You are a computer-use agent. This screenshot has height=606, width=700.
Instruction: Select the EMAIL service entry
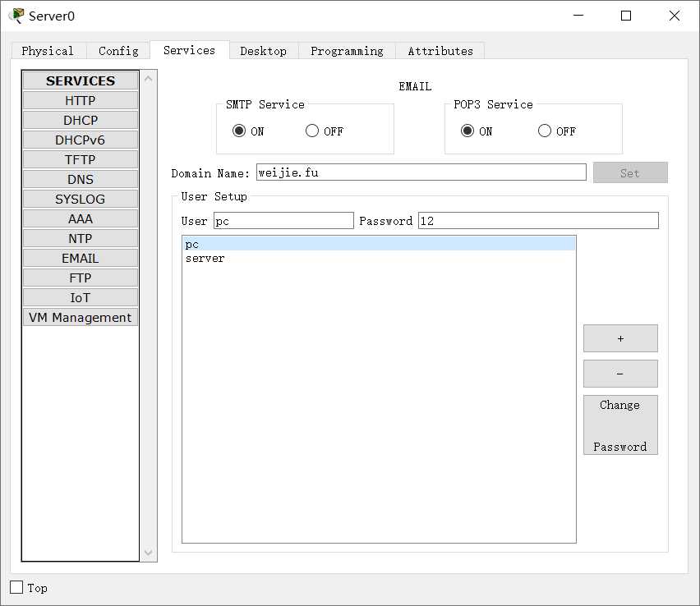[x=81, y=258]
